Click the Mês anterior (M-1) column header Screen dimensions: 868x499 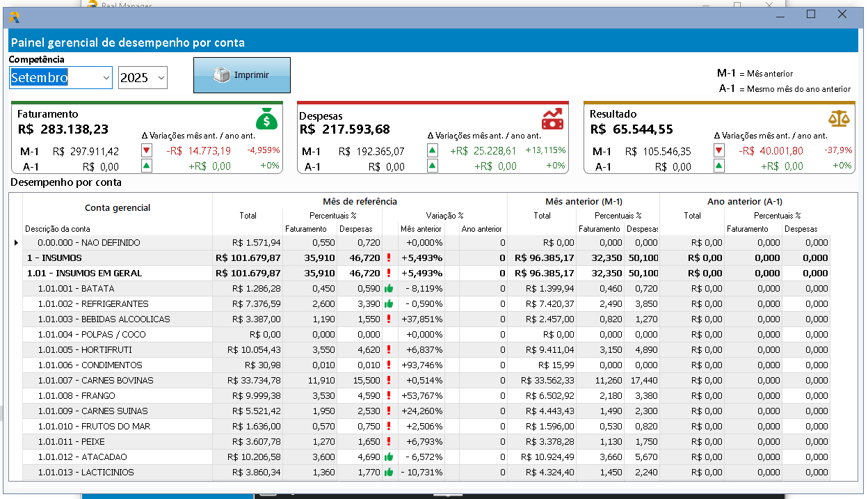[583, 201]
